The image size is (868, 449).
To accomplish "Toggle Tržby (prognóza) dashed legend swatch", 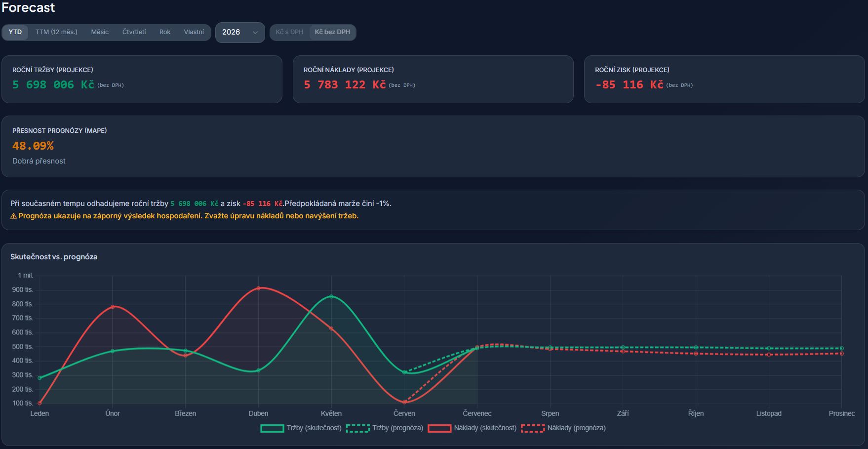I will point(358,428).
